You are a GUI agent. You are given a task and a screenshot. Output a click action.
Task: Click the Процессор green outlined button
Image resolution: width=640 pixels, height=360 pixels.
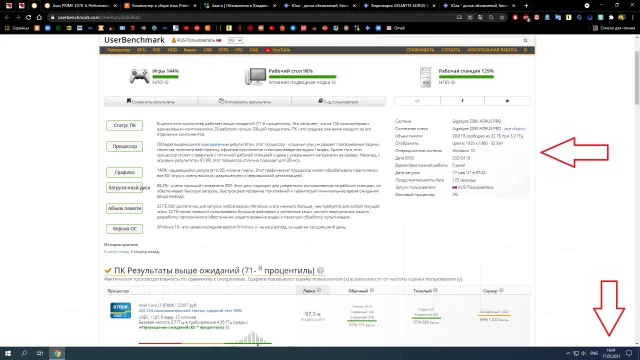(x=124, y=146)
